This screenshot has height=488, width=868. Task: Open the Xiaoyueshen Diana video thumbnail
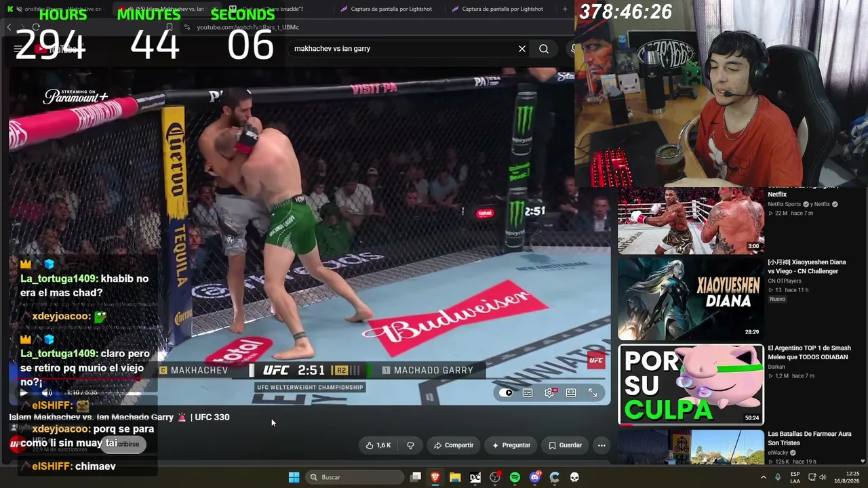691,298
